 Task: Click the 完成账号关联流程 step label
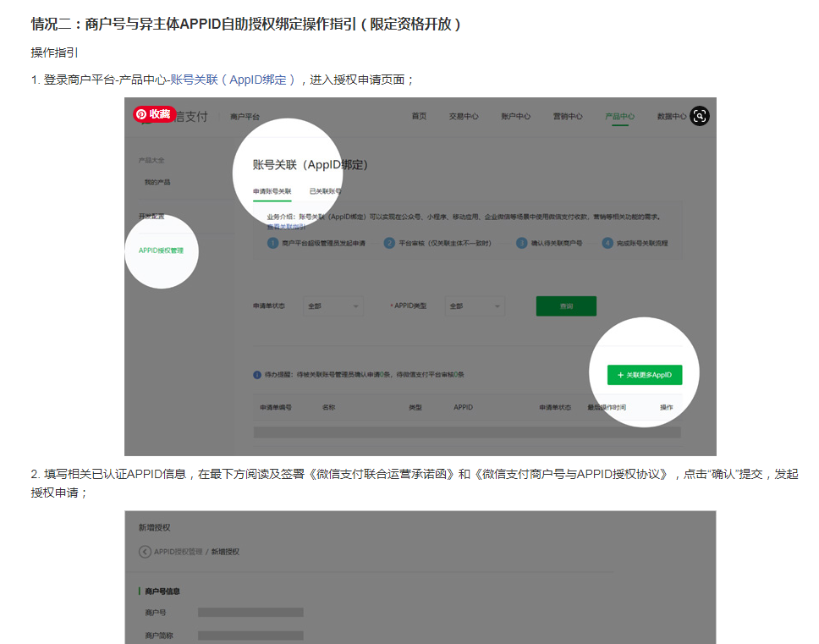coord(642,244)
